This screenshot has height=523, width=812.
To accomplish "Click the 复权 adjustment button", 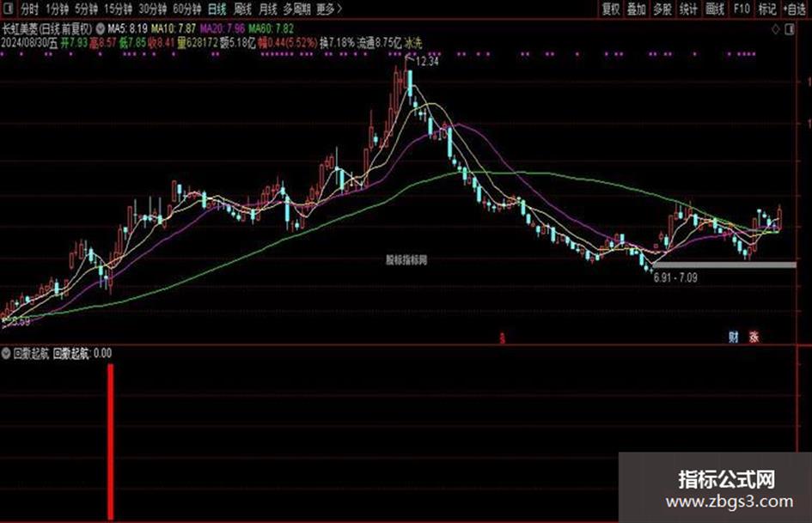I will [611, 9].
